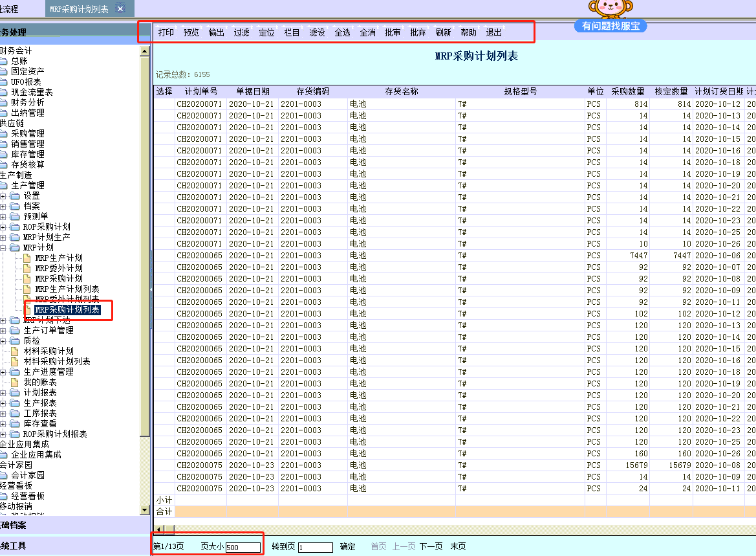This screenshot has width=756, height=556.
Task: Open 帮助 from the toolbar
Action: [x=468, y=32]
